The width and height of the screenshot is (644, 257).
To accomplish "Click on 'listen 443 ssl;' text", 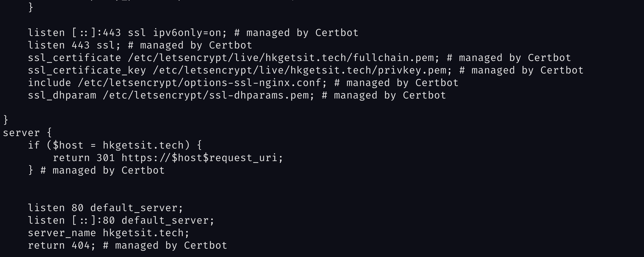I will [74, 45].
